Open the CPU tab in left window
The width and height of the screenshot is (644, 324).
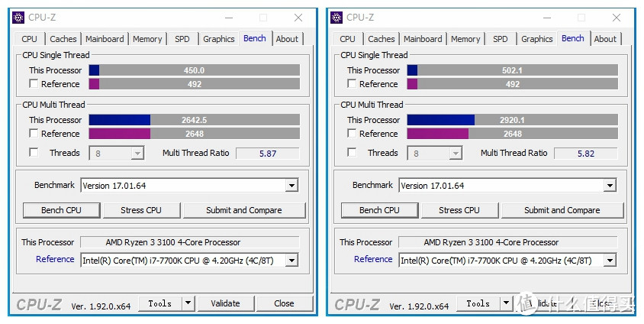click(x=29, y=39)
